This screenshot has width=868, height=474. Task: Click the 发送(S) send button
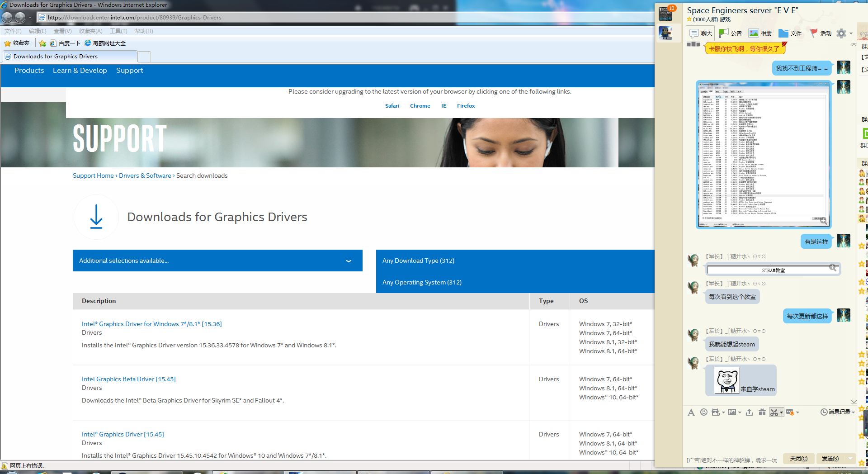click(x=831, y=459)
